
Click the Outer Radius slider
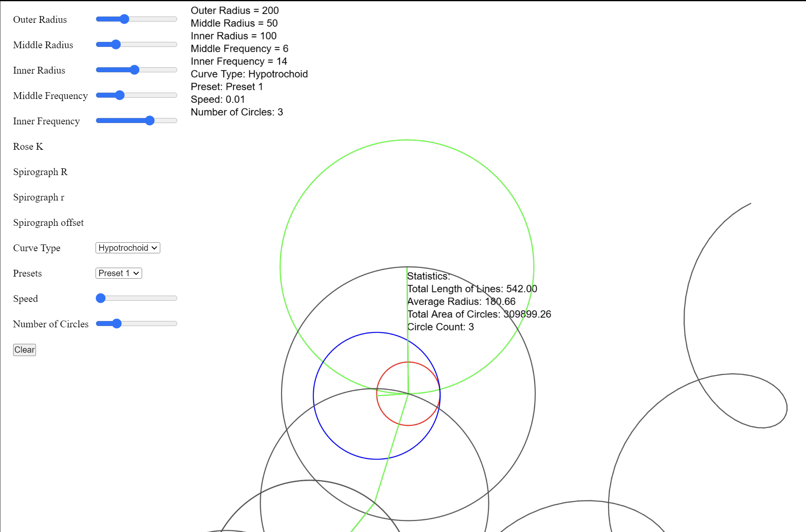click(136, 19)
